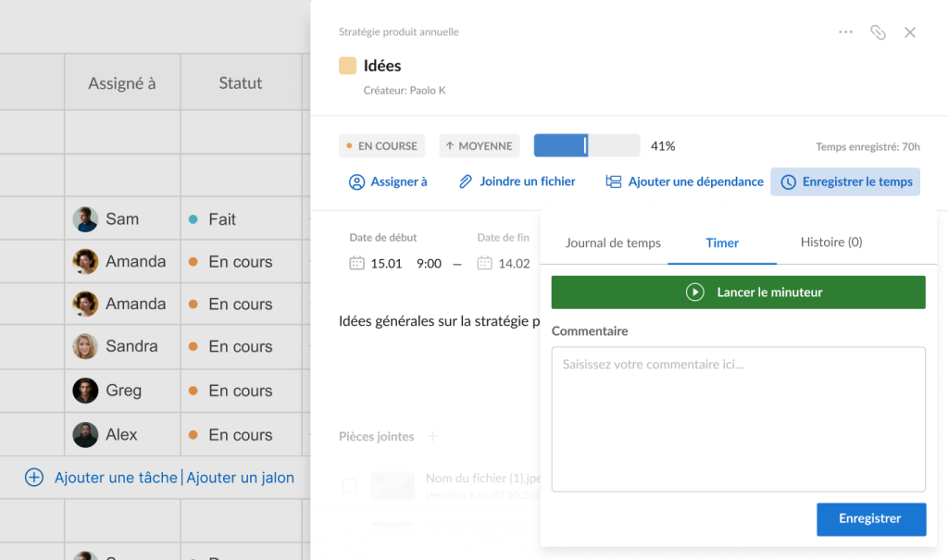Viewport: 948px width, 560px height.
Task: Switch to the Histoire (0) tab
Action: click(x=831, y=242)
